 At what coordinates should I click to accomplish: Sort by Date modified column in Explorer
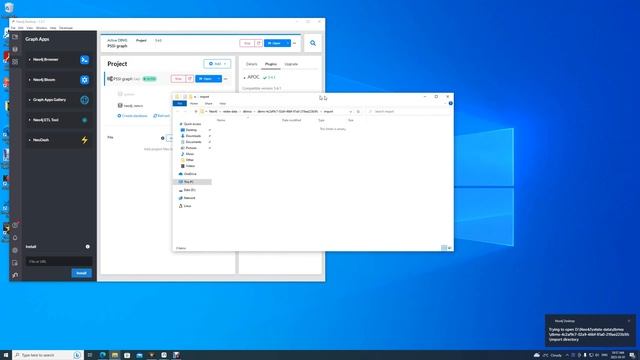[291, 120]
